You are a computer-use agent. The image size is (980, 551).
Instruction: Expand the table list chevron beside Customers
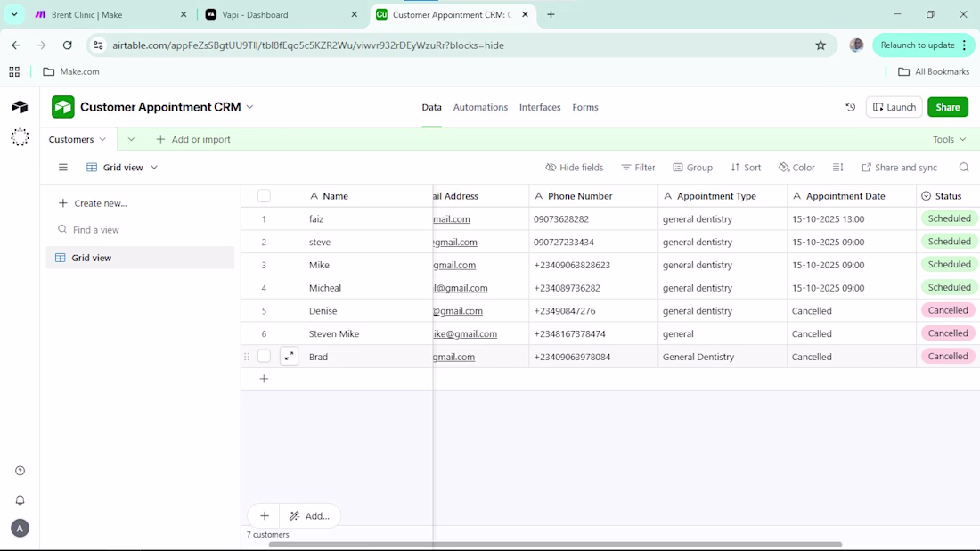(131, 139)
